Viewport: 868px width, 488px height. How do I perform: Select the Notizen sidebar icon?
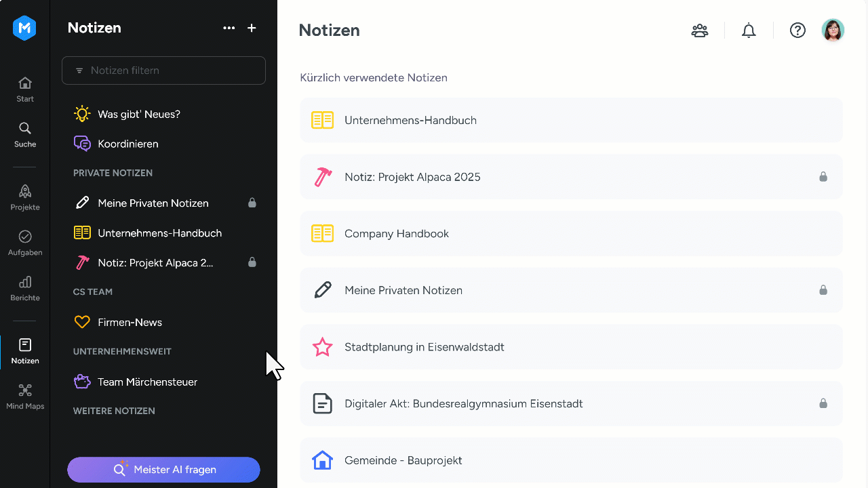25,345
